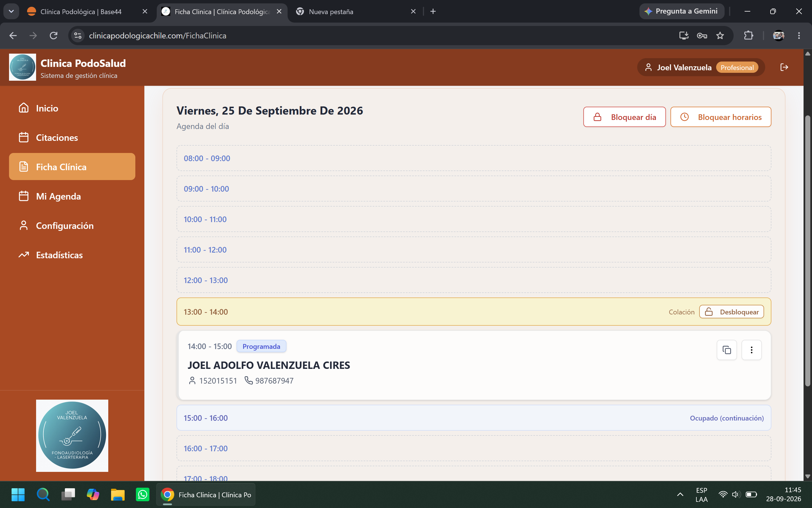Select the 11:00 - 12:00 time slot
The width and height of the screenshot is (812, 508).
pos(474,250)
